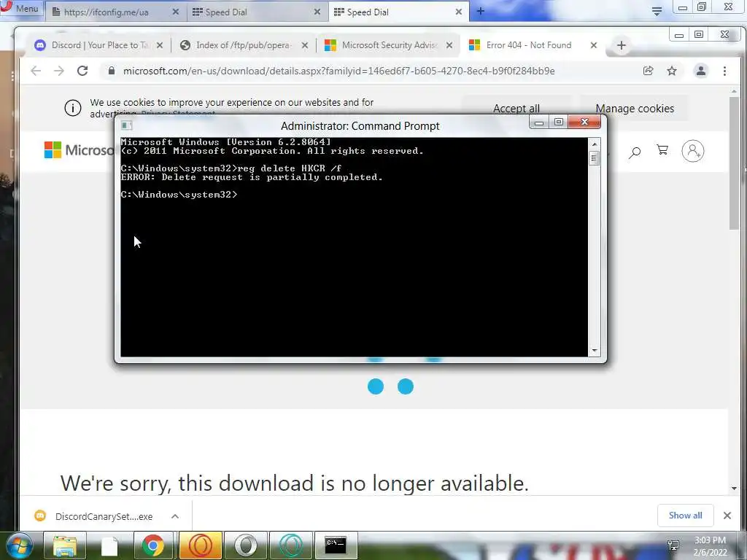The width and height of the screenshot is (747, 560).
Task: Open the Microsoft logo home link
Action: 79,150
